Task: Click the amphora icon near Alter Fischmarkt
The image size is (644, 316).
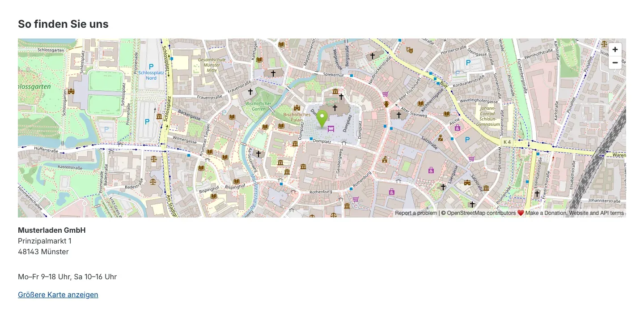Action: click(386, 104)
